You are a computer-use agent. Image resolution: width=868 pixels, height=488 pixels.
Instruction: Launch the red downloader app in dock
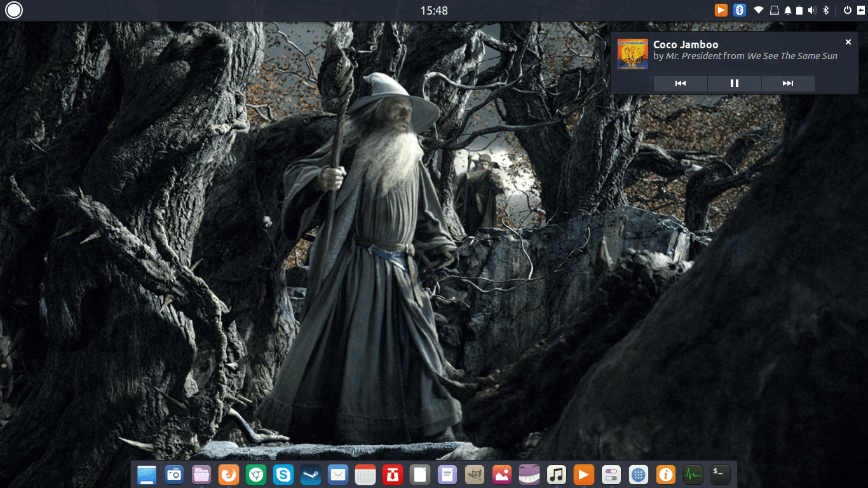(x=393, y=475)
